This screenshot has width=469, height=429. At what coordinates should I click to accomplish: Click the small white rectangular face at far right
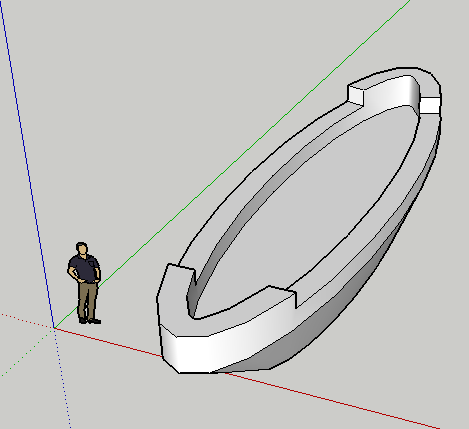coord(430,105)
